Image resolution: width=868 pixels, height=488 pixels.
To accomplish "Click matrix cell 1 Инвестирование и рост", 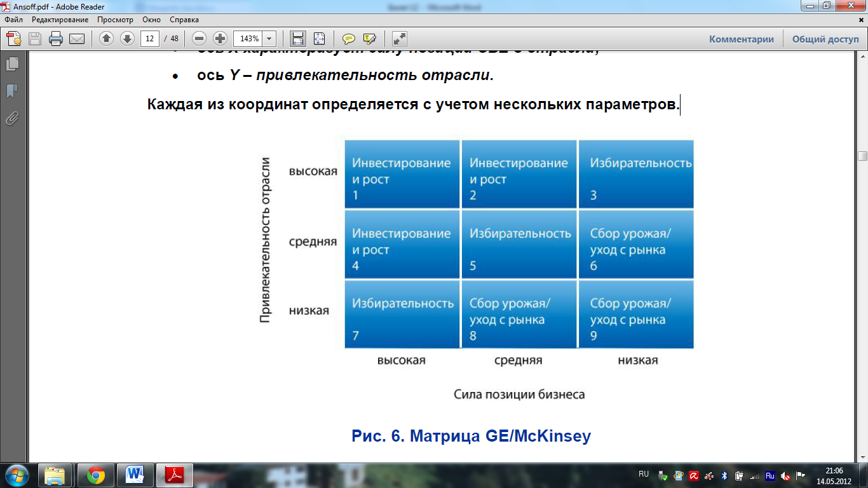I will coord(402,174).
